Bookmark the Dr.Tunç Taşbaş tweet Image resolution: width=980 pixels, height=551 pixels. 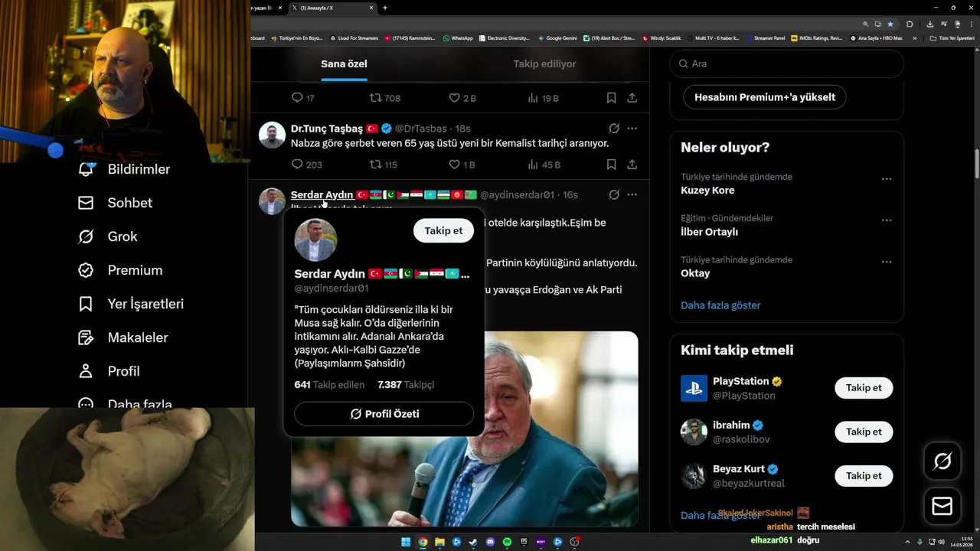click(x=611, y=165)
